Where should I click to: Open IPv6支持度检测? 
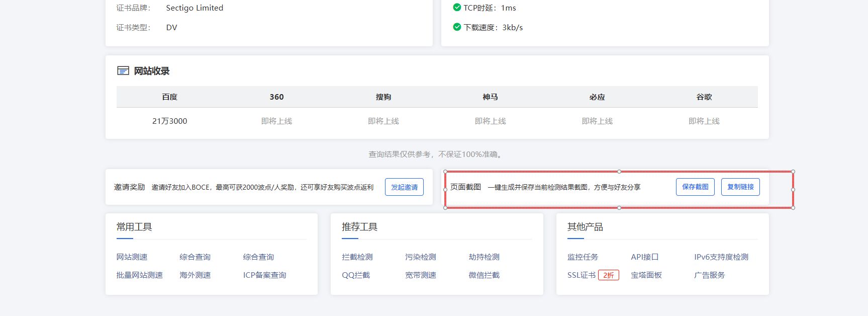tap(721, 257)
